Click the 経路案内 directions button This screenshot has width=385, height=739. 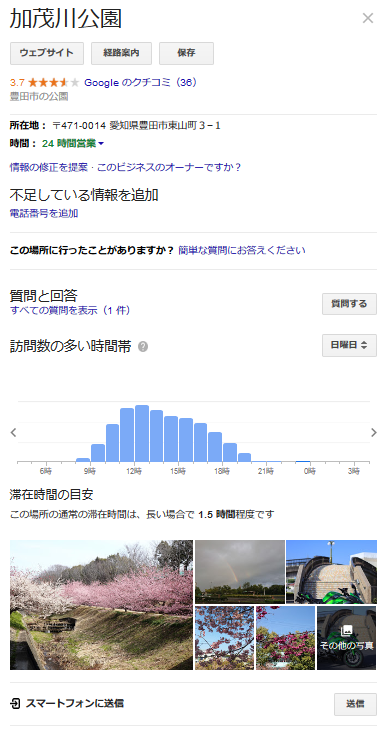coord(121,53)
